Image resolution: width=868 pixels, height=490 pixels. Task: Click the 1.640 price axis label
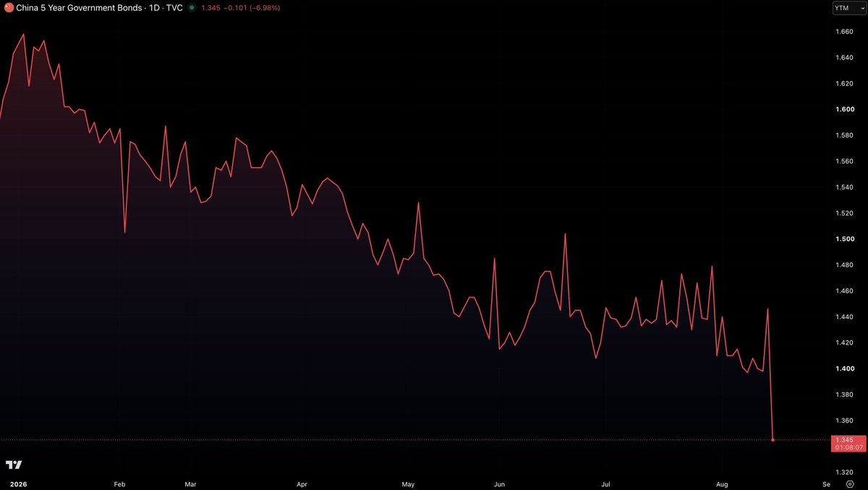[845, 58]
